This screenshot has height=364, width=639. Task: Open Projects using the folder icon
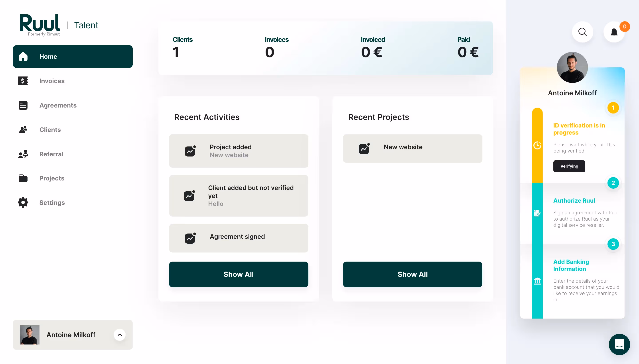click(x=23, y=178)
